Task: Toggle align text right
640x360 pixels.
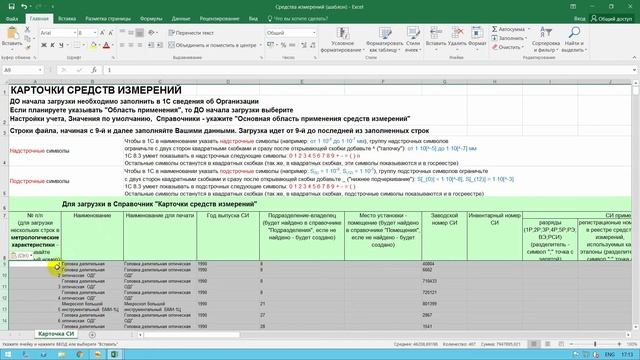Action: coord(140,45)
